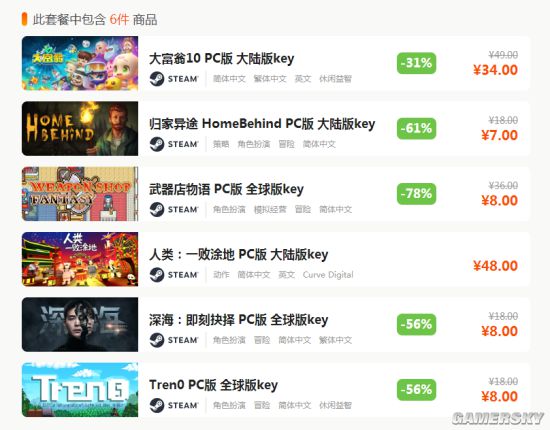Image resolution: width=550 pixels, height=430 pixels.
Task: Open the Weapon Shop Fantasy thumbnail
Action: [x=80, y=194]
